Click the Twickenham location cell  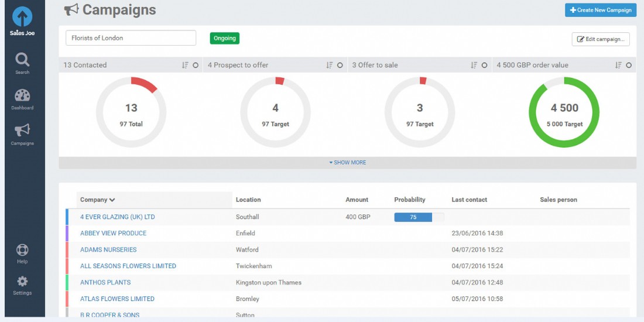pyautogui.click(x=254, y=266)
